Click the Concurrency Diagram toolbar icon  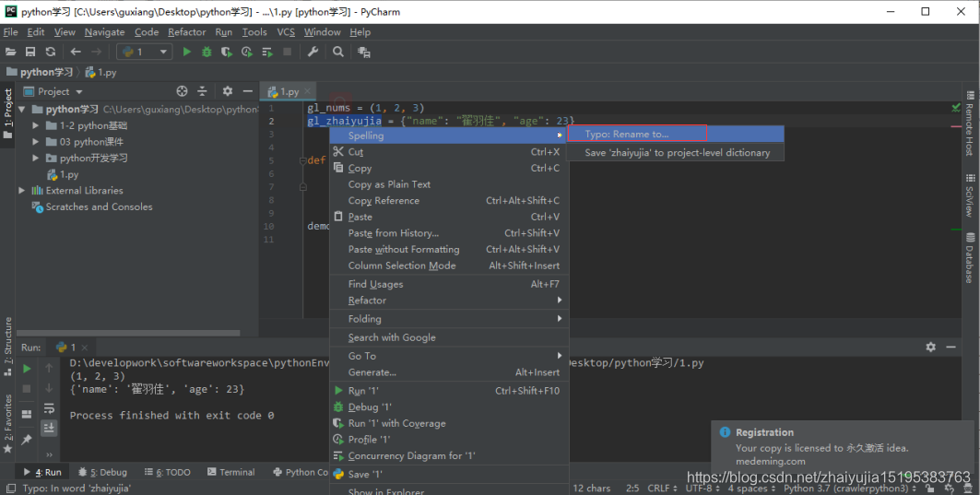click(266, 52)
